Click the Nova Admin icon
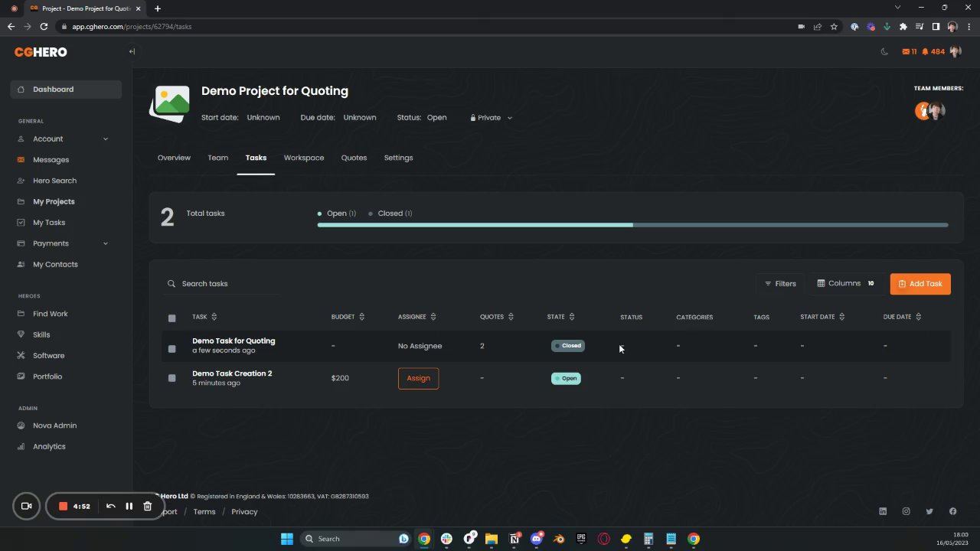 [x=21, y=425]
